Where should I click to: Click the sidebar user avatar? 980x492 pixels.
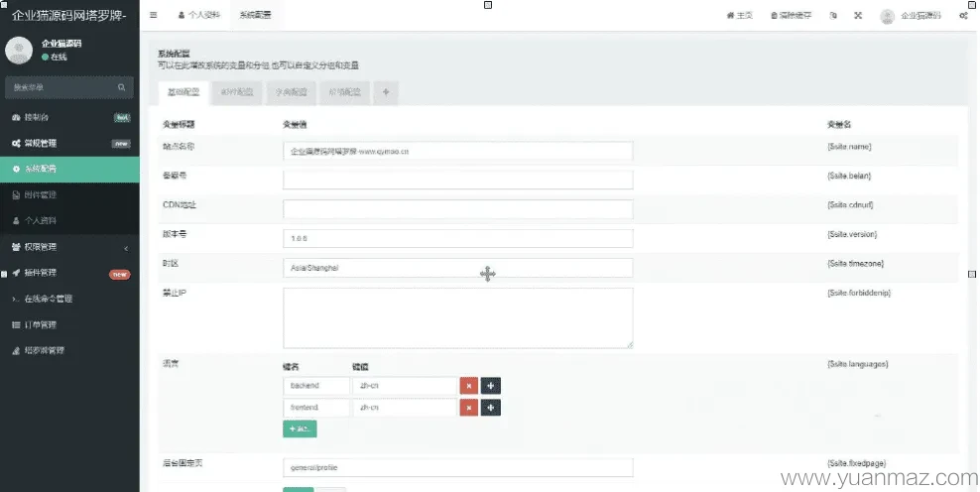19,50
